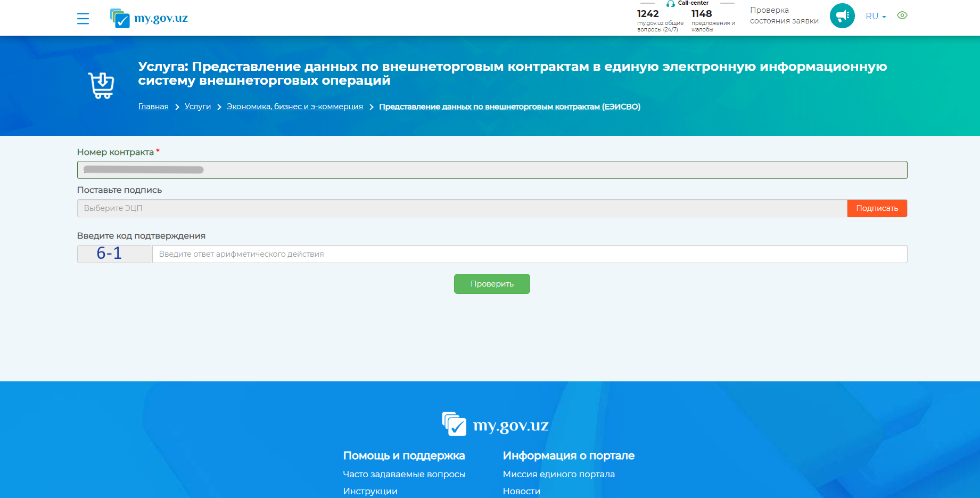Click the Главная breadcrumb link

tap(153, 107)
